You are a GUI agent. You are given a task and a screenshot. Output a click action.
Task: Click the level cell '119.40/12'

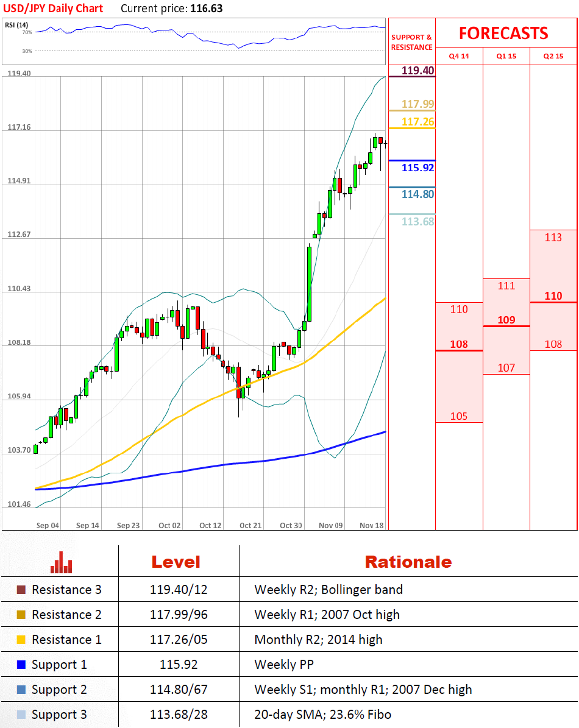[179, 590]
